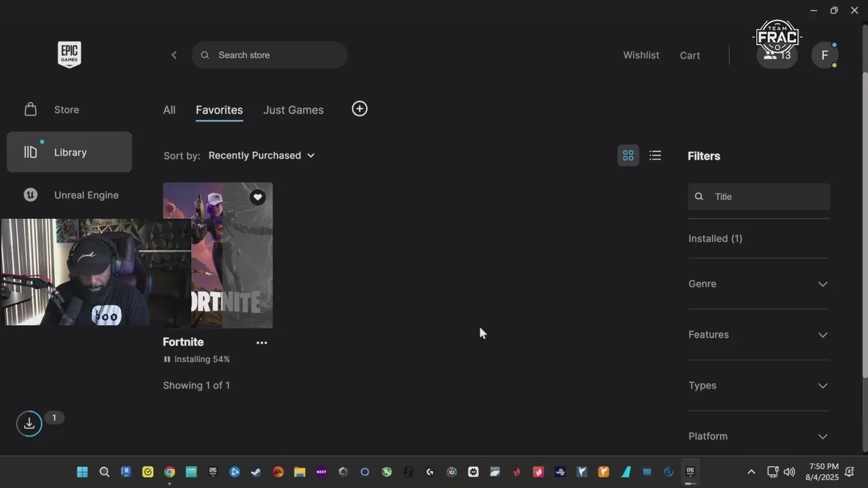Toggle the Fortnite favorite heart
The width and height of the screenshot is (868, 488).
257,197
